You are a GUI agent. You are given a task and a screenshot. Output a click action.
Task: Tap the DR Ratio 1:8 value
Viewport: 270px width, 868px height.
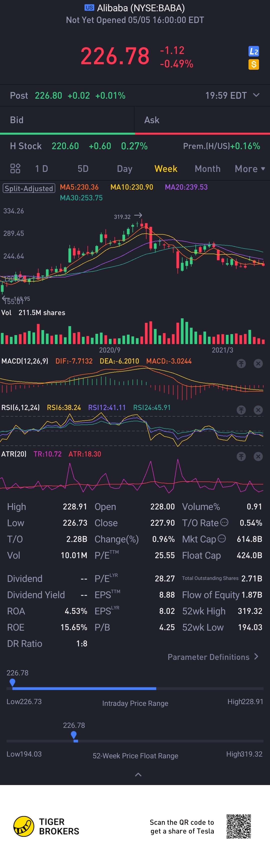pyautogui.click(x=81, y=644)
